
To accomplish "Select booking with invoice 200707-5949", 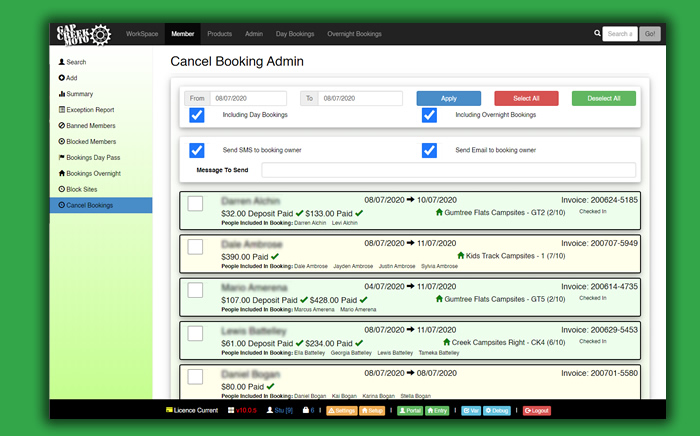I will [195, 247].
